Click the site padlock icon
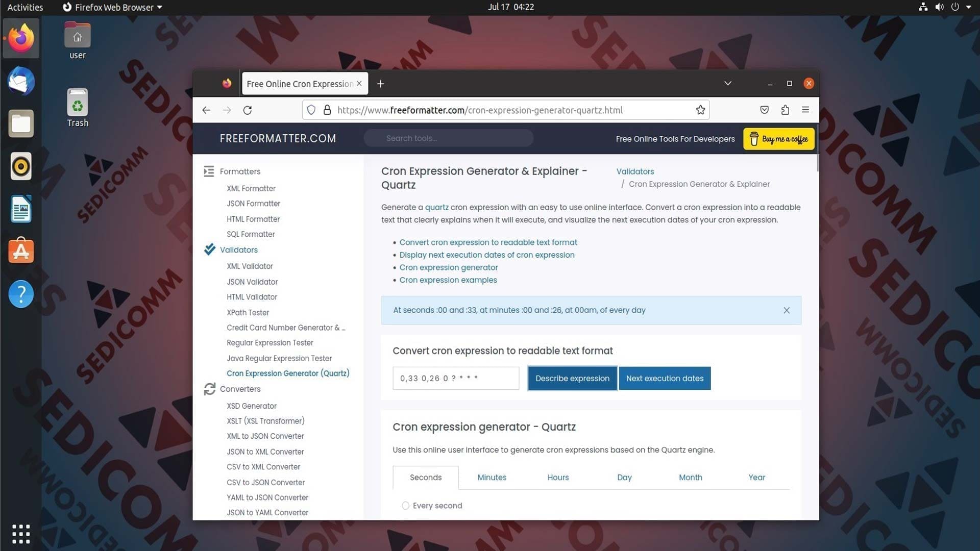The height and width of the screenshot is (551, 980). (x=327, y=110)
